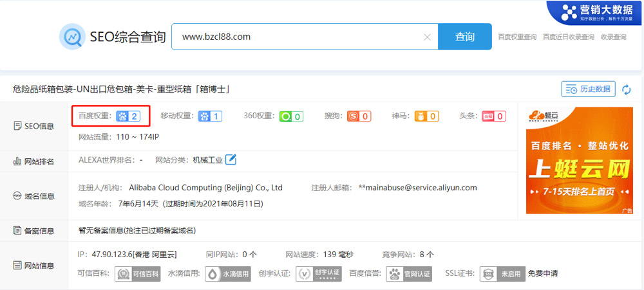
Task: Open 百度近日收录查询 link
Action: pyautogui.click(x=568, y=37)
